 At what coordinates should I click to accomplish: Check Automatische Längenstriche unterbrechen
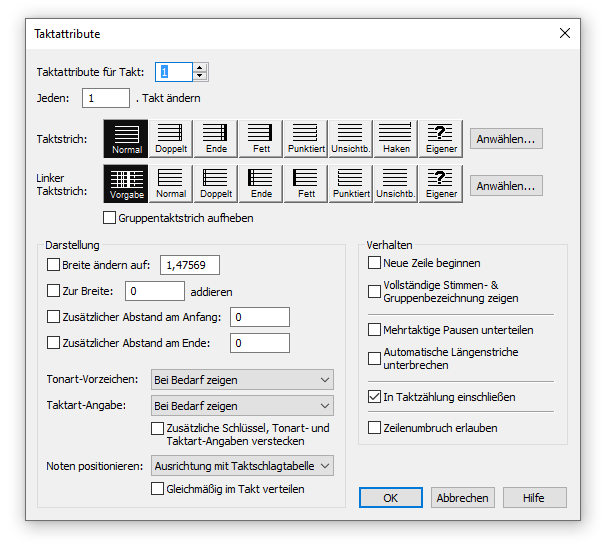tap(374, 358)
